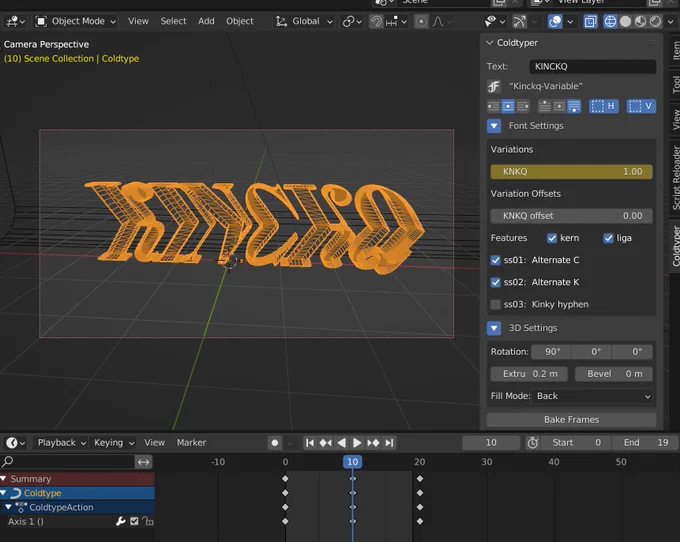Open the editor type selector in the viewport header

(16, 21)
